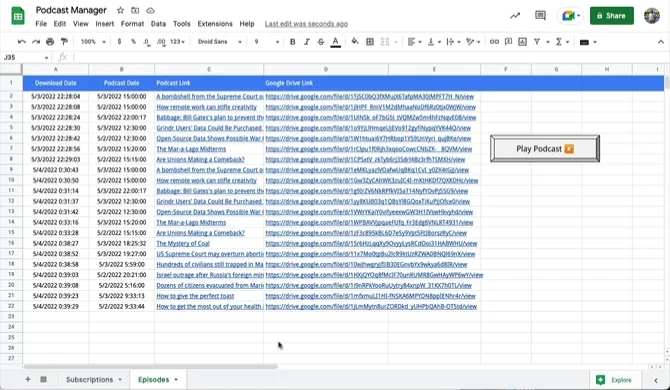Open vertical align dropdown
The width and height of the screenshot is (670, 390).
[x=434, y=42]
